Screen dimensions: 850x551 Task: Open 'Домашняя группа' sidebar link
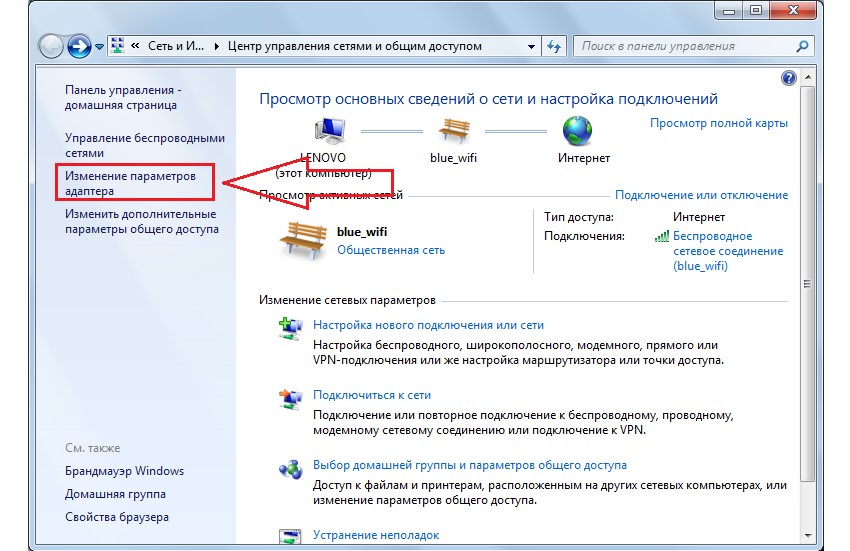[115, 494]
